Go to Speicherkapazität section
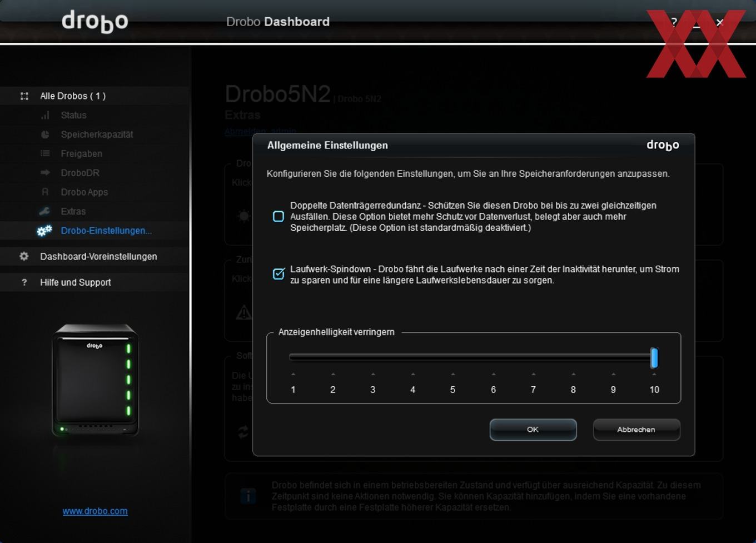This screenshot has width=756, height=543. [97, 134]
